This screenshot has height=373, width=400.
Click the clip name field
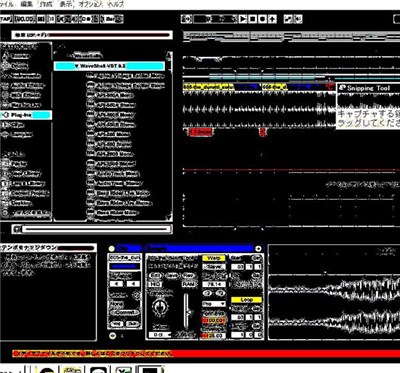[x=125, y=258]
